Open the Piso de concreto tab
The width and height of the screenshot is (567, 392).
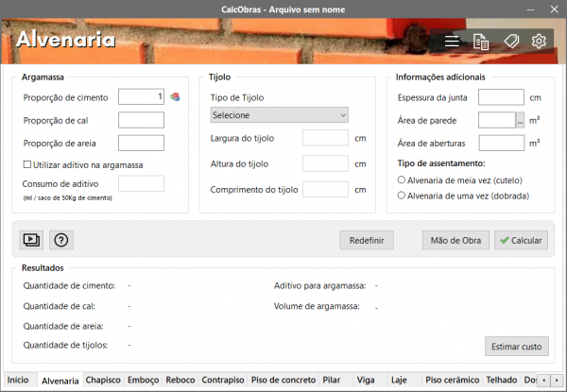click(x=283, y=380)
